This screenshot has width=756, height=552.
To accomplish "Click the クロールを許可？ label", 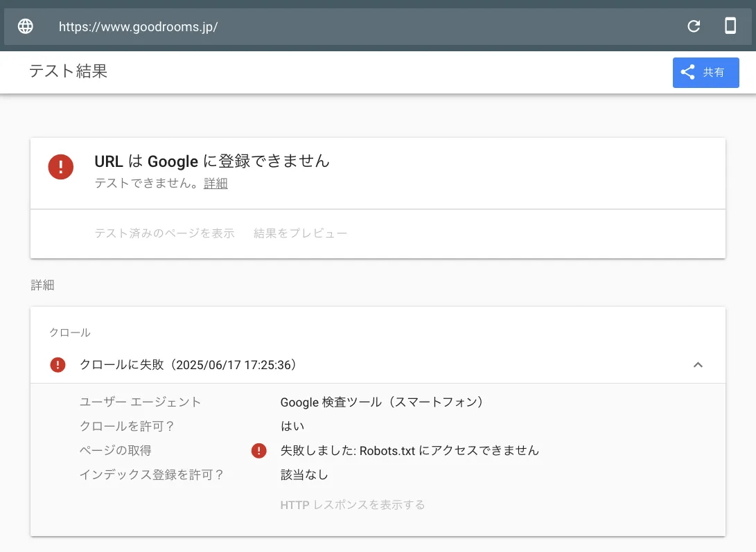I will [x=127, y=426].
